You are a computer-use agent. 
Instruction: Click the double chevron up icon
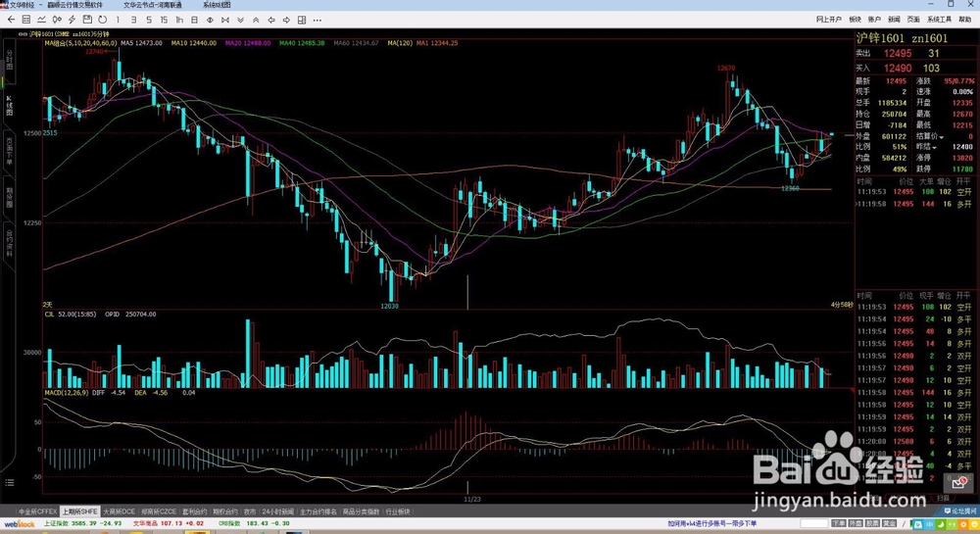tap(256, 20)
